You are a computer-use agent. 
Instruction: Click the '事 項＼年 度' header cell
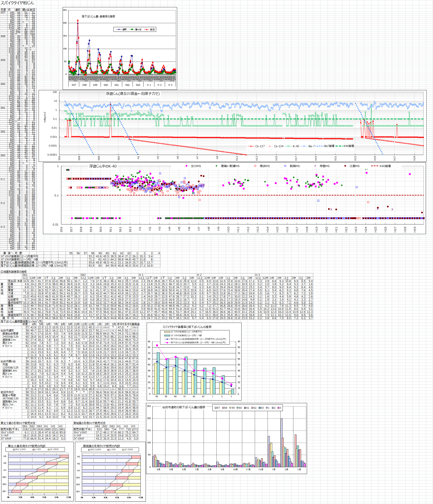click(x=13, y=253)
